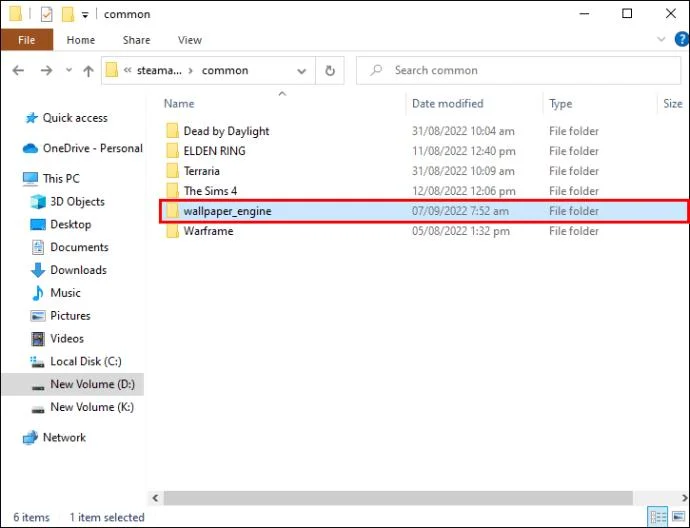Sort by the Size column header
This screenshot has width=690, height=528.
click(x=672, y=104)
